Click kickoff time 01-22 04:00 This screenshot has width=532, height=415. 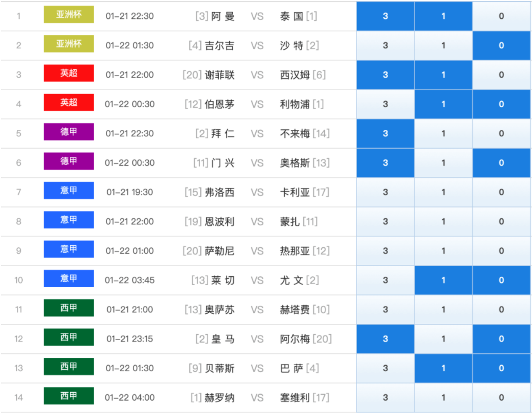click(x=130, y=398)
